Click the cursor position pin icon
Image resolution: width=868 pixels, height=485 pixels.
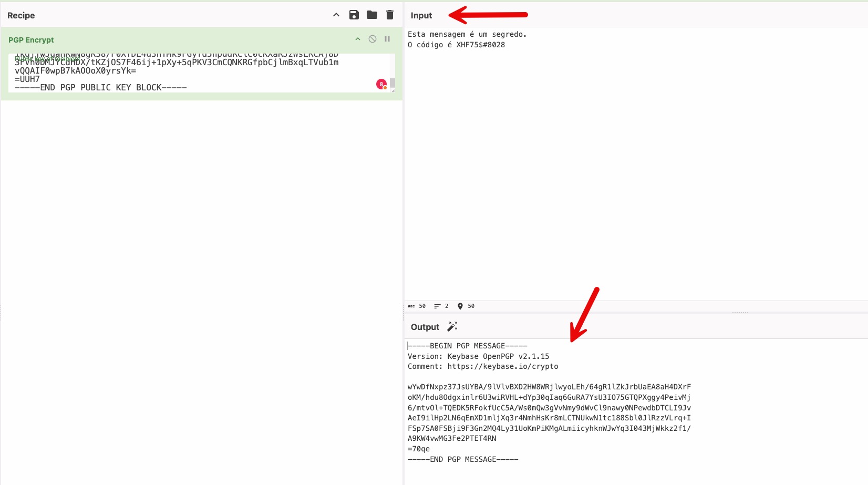pos(460,306)
